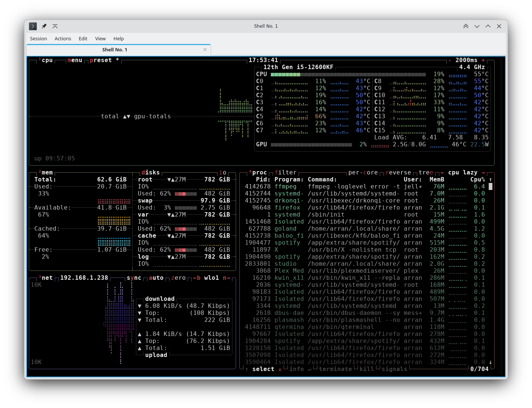Screen dimensions: 532x408
Task: Click the CPU total usage bar
Action: (x=348, y=74)
